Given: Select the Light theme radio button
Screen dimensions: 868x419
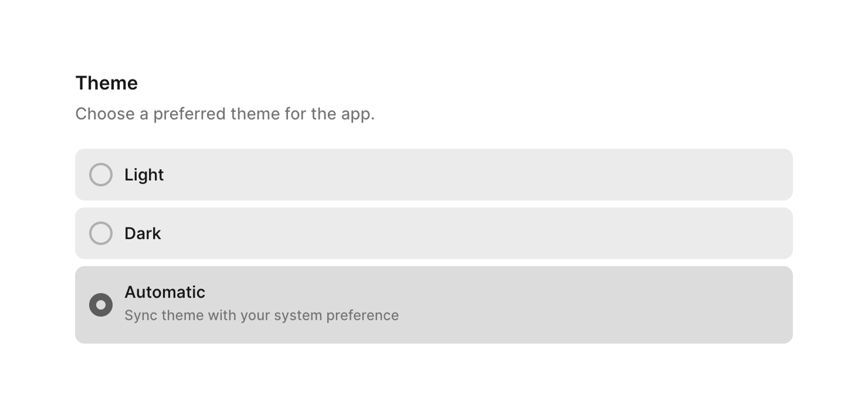Looking at the screenshot, I should point(101,175).
